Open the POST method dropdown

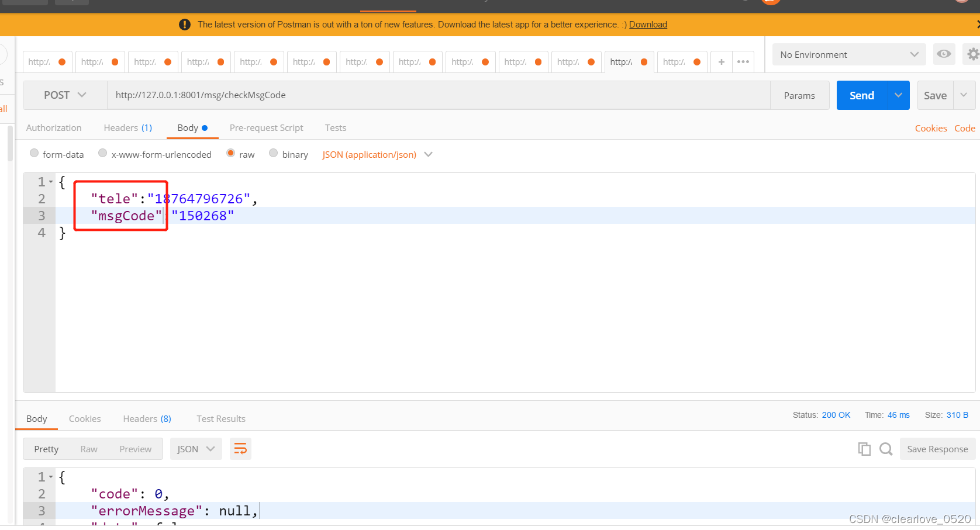tap(65, 95)
